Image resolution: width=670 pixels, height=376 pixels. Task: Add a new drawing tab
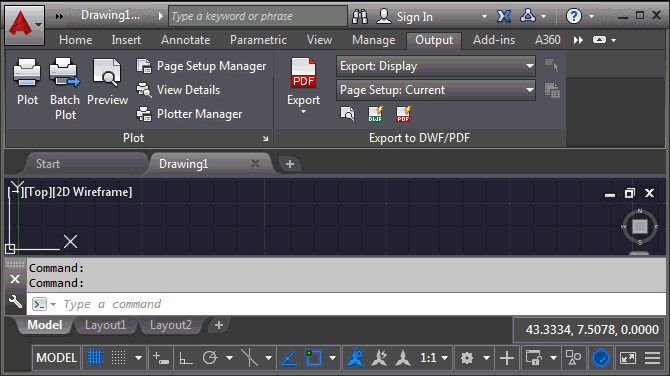(290, 164)
